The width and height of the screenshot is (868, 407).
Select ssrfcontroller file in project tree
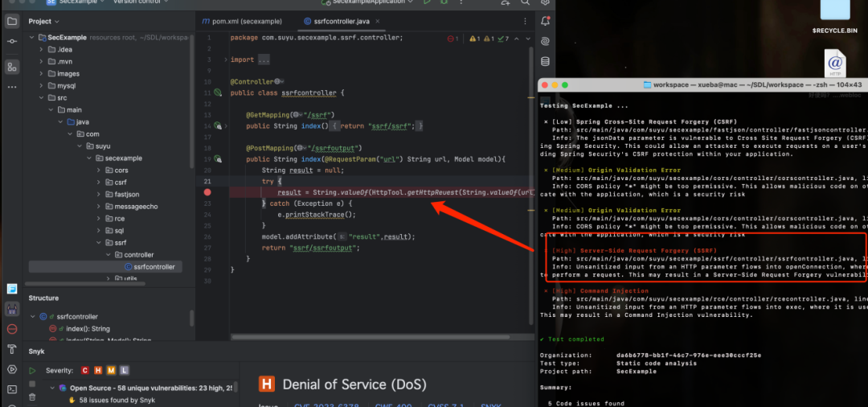(x=153, y=266)
